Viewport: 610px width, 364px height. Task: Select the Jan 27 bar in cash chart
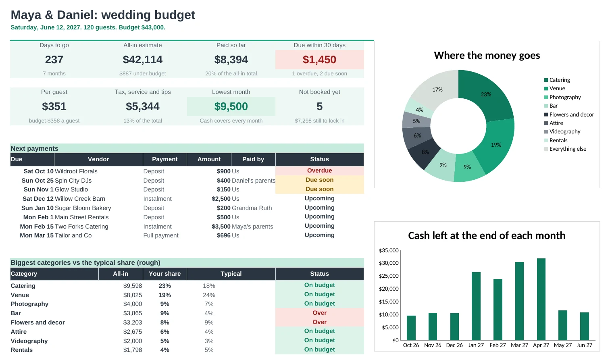tap(476, 306)
